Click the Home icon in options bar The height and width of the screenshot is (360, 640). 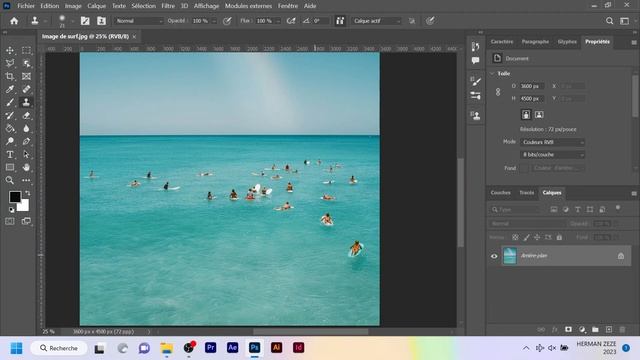14,21
